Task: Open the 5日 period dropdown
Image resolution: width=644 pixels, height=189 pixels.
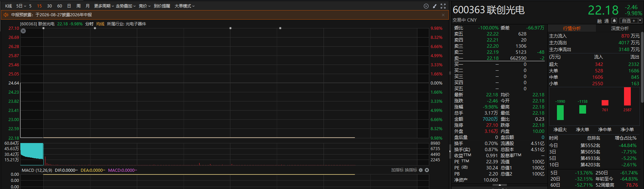Action: tap(21, 6)
